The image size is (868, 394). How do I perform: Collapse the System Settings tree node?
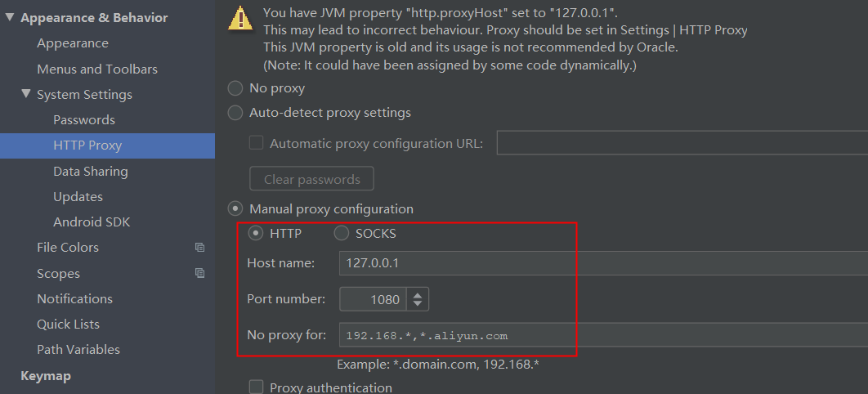pyautogui.click(x=26, y=94)
